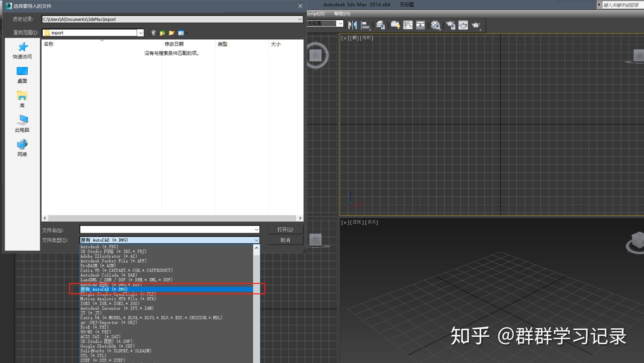Open 网络 in the places bar
644x363 pixels.
(x=22, y=148)
